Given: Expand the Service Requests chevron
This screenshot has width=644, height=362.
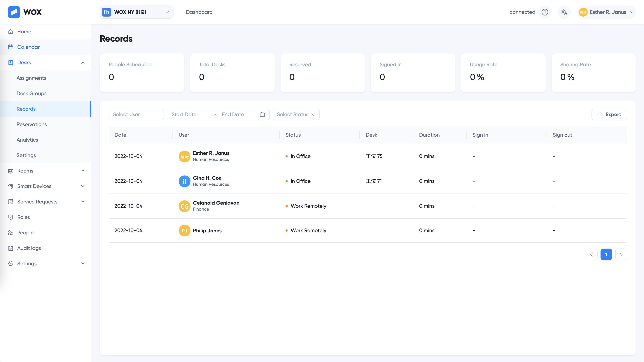Looking at the screenshot, I should coord(83,202).
